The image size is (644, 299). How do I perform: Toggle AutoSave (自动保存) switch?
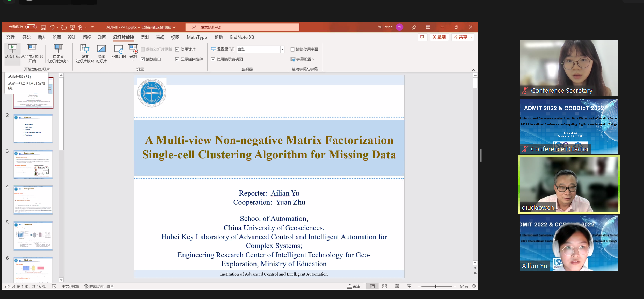pos(31,27)
